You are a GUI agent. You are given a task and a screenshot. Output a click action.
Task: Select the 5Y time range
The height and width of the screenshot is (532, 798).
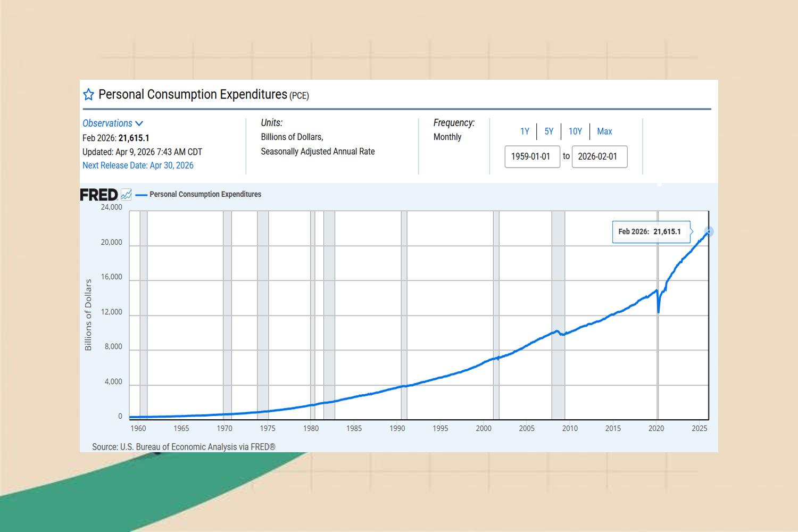549,131
